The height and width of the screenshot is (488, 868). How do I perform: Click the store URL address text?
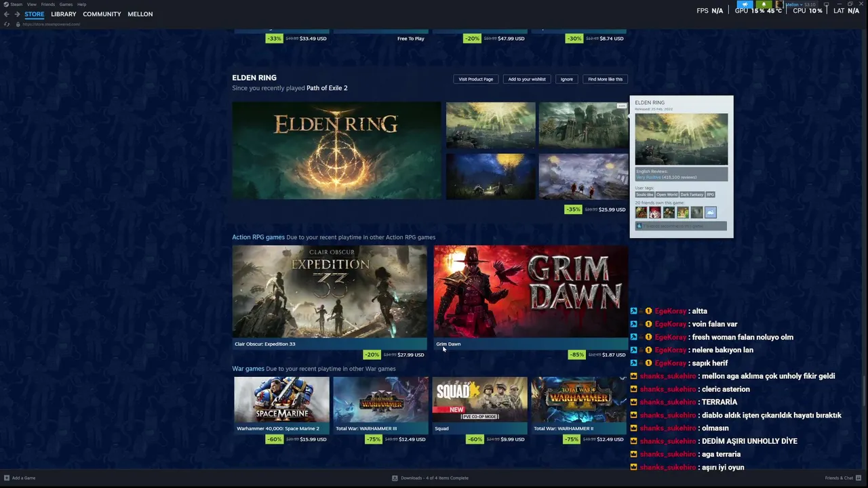pyautogui.click(x=52, y=24)
